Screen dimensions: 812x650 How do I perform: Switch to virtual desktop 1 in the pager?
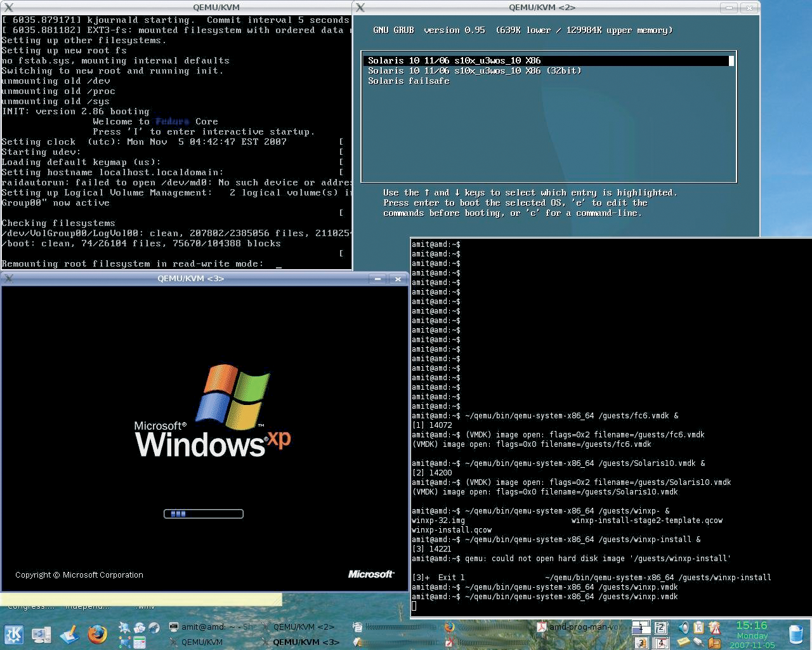click(641, 628)
